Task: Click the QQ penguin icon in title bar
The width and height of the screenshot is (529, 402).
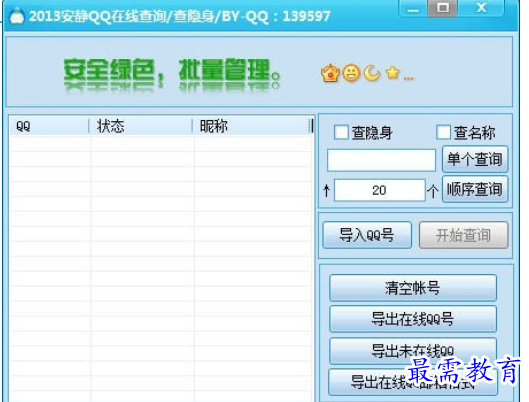Action: (x=16, y=16)
